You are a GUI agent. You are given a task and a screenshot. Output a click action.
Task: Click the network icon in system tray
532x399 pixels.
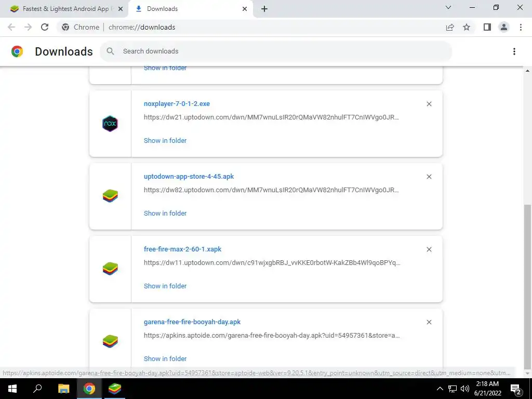pos(453,389)
